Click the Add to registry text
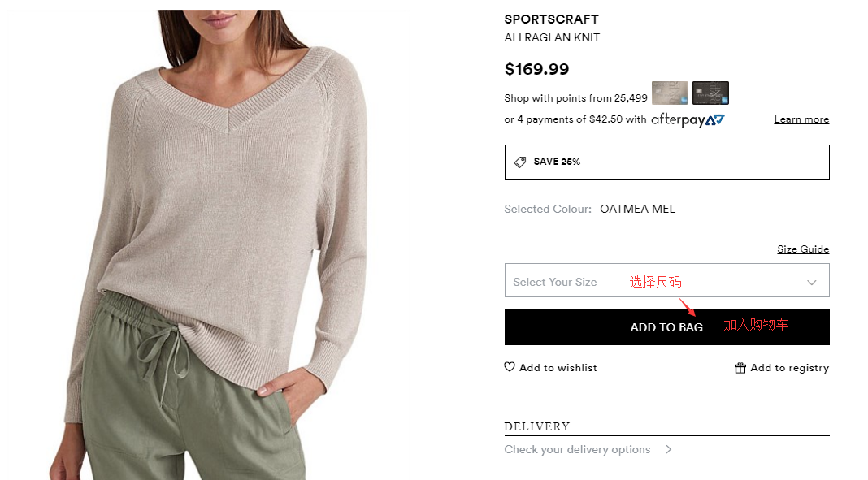The width and height of the screenshot is (868, 480). click(x=789, y=368)
